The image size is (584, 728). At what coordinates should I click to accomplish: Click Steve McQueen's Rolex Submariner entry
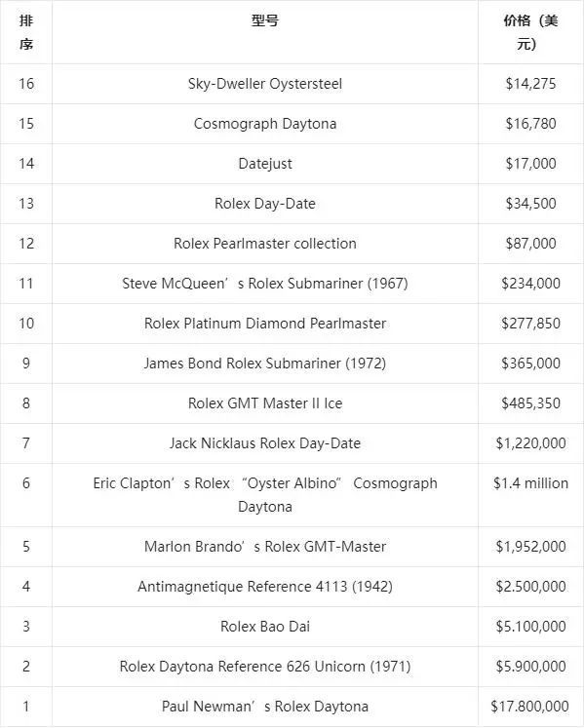[265, 284]
